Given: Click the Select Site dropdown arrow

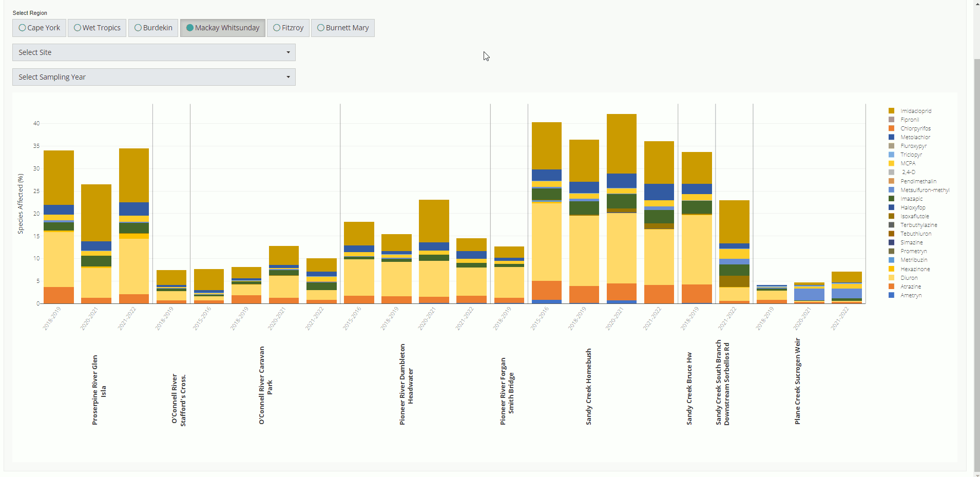Looking at the screenshot, I should click(288, 52).
